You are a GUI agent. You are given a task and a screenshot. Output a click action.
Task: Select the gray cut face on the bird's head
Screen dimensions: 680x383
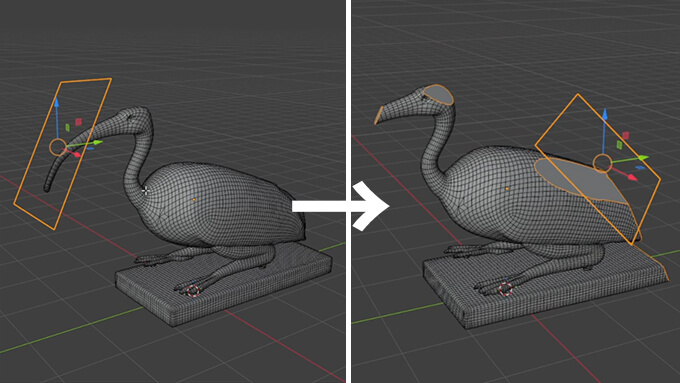(438, 95)
